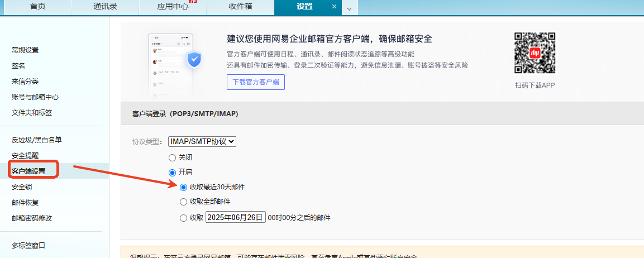Click the 客户端登录 (POP3/SMTP/IMAP) heading
Viewport: 644px width, 258px height.
[x=185, y=114]
